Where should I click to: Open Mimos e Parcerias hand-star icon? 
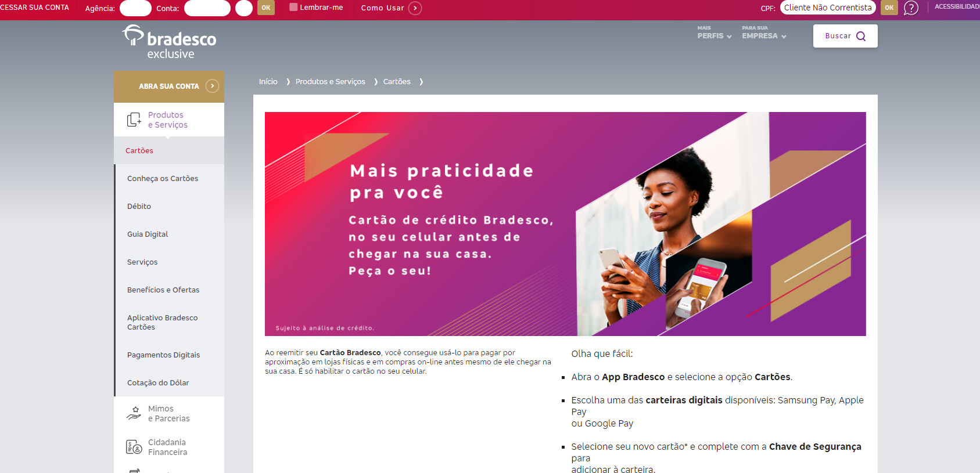(x=134, y=413)
